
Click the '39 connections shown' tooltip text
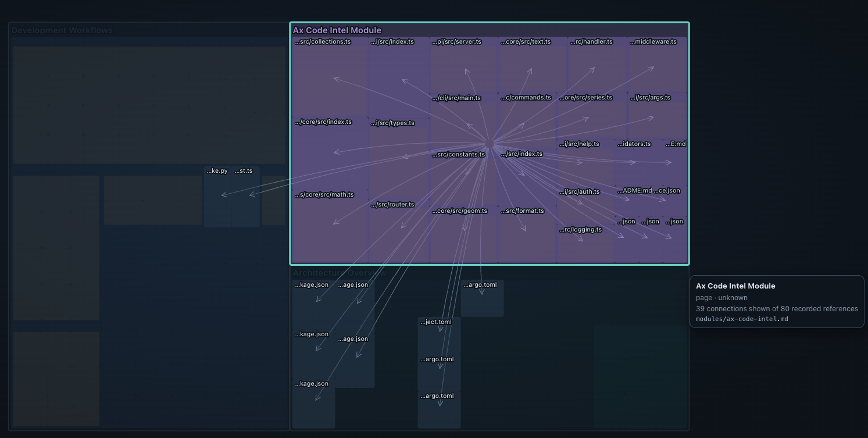732,309
